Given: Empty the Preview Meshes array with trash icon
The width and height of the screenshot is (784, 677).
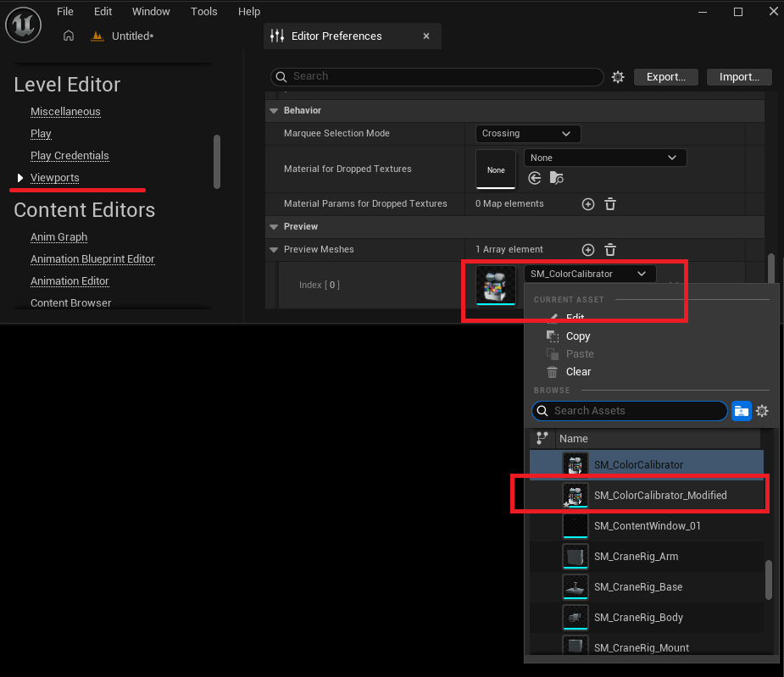Looking at the screenshot, I should [610, 249].
